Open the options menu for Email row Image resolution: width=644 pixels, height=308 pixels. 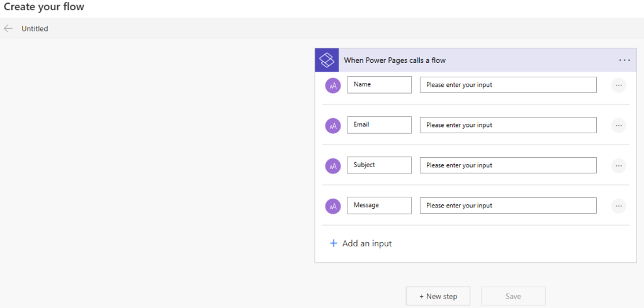(x=618, y=125)
